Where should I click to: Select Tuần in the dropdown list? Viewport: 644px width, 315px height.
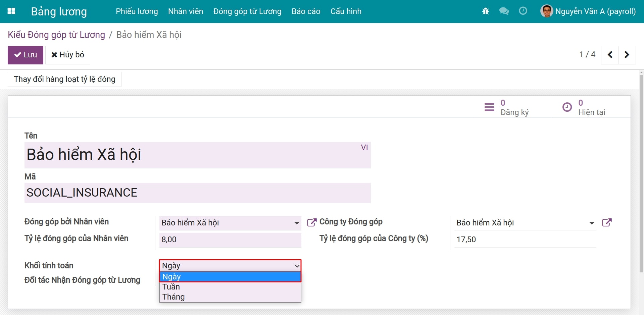tap(171, 287)
